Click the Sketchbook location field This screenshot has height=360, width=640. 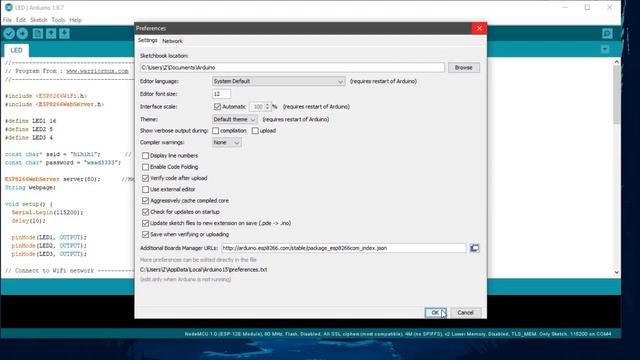292,67
